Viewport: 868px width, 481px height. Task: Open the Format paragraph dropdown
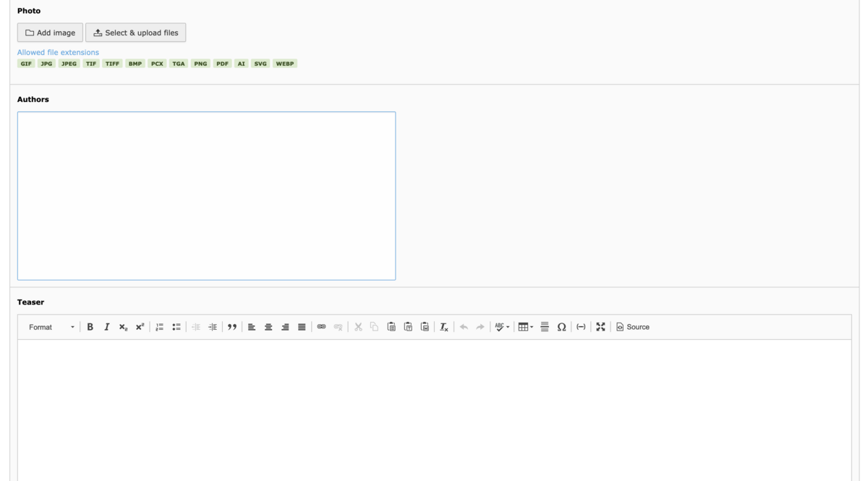click(51, 327)
